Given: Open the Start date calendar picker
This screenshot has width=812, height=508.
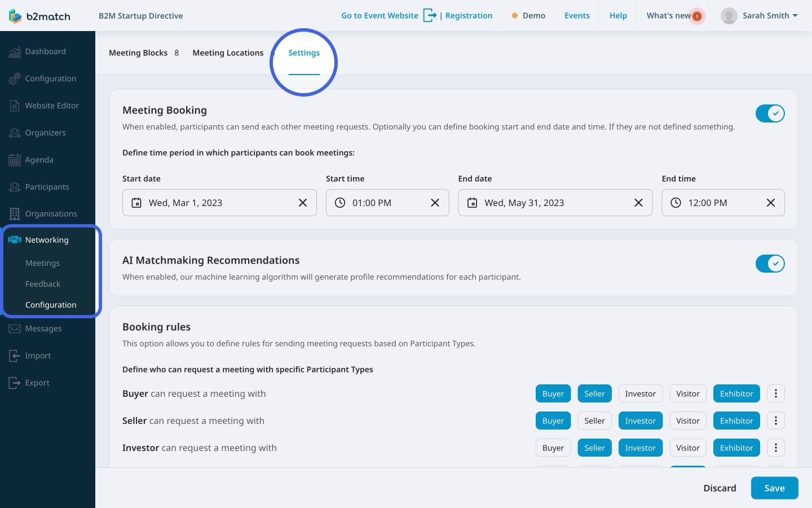Looking at the screenshot, I should [136, 203].
